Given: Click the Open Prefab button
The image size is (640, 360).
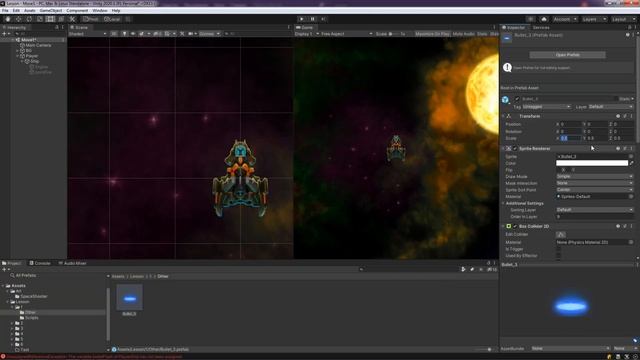Looking at the screenshot, I should pos(567,55).
